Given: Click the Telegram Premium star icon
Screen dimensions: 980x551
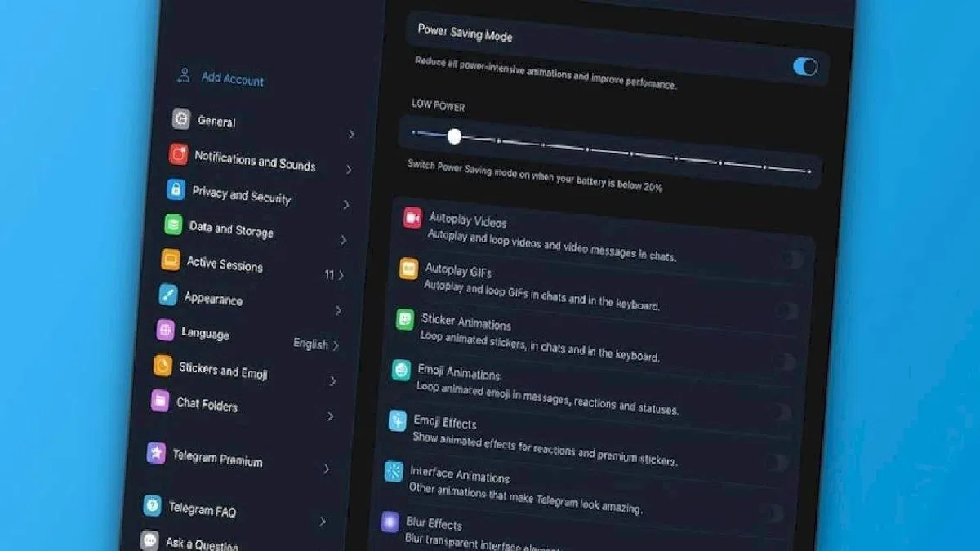Looking at the screenshot, I should click(156, 453).
